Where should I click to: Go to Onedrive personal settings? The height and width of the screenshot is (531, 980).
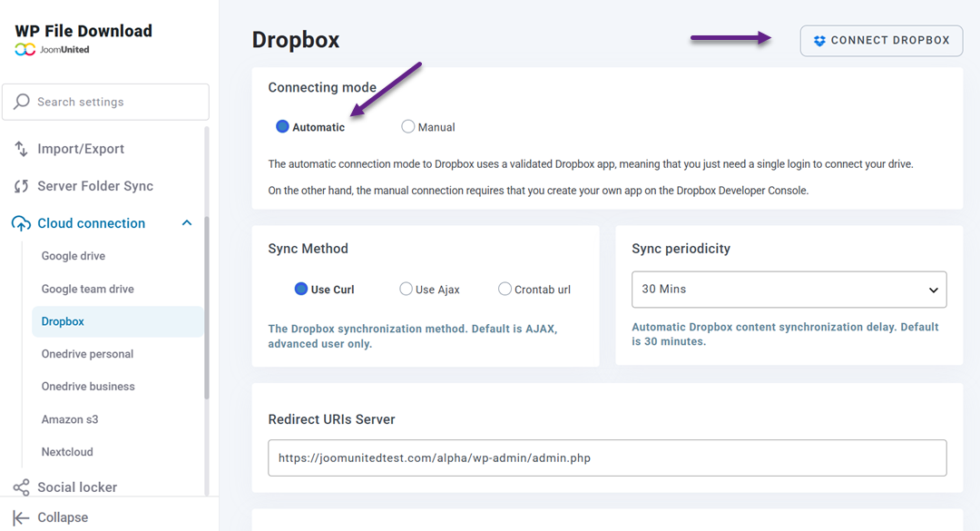pyautogui.click(x=87, y=354)
